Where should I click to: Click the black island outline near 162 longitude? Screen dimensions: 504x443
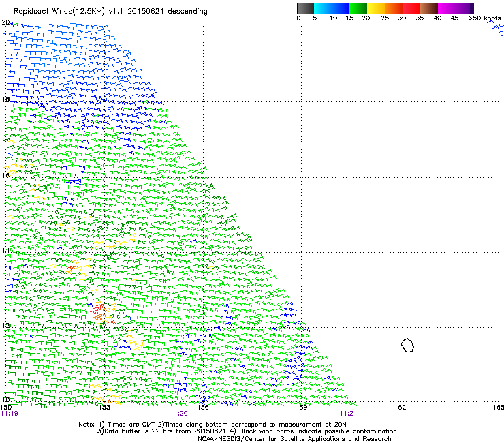407,345
